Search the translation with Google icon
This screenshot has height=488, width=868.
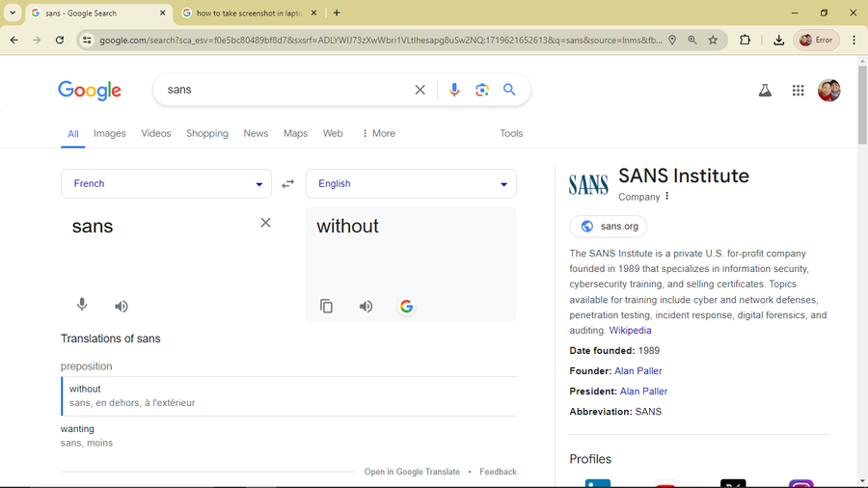tap(406, 306)
